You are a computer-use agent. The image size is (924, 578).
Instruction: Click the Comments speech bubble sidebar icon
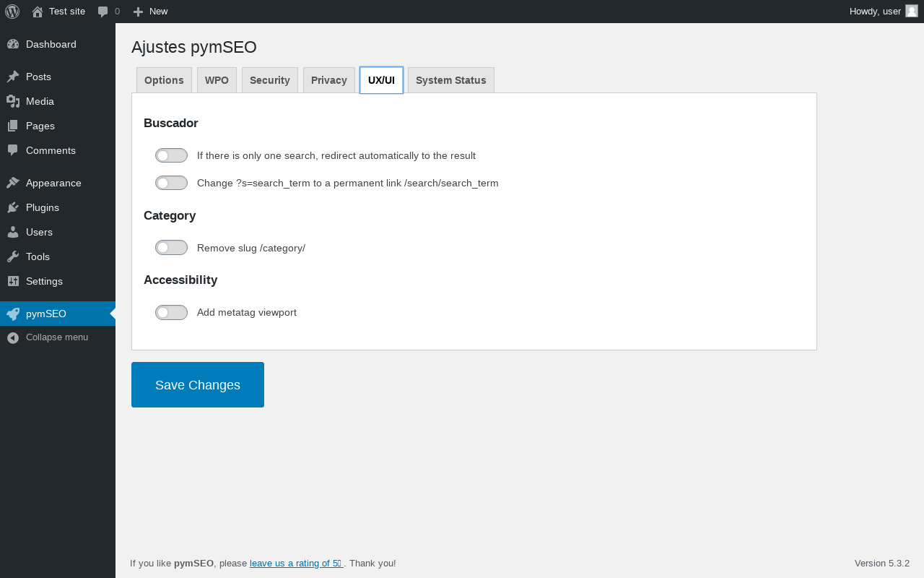point(13,150)
